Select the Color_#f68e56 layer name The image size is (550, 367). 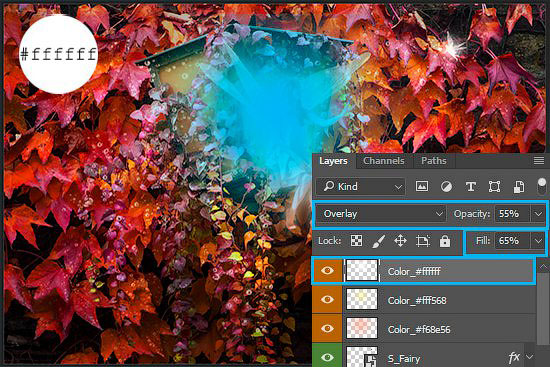click(x=419, y=330)
